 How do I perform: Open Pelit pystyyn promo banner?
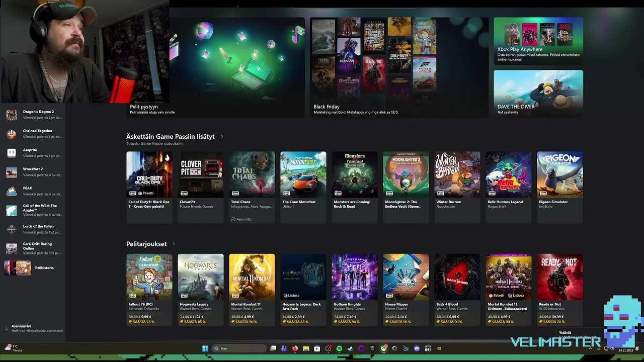click(215, 67)
